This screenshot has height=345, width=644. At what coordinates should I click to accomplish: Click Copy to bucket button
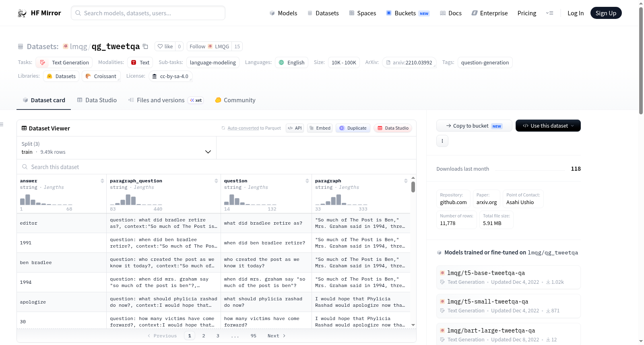(474, 126)
